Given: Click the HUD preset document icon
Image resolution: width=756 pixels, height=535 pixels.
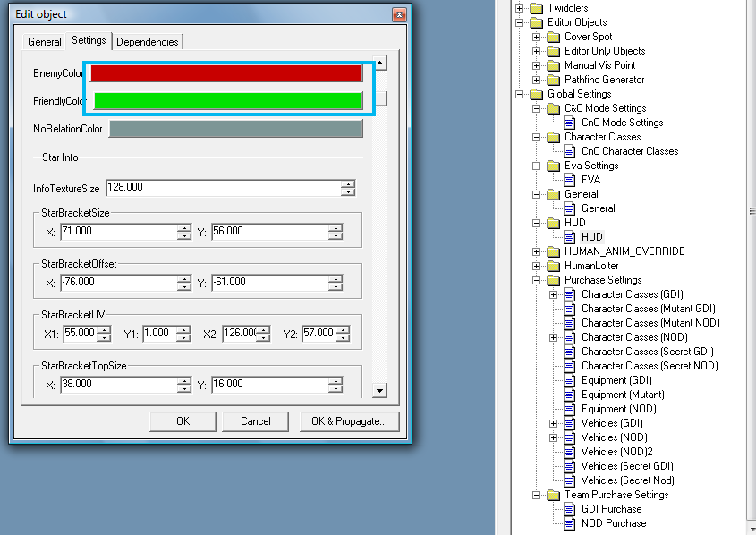Looking at the screenshot, I should point(570,237).
